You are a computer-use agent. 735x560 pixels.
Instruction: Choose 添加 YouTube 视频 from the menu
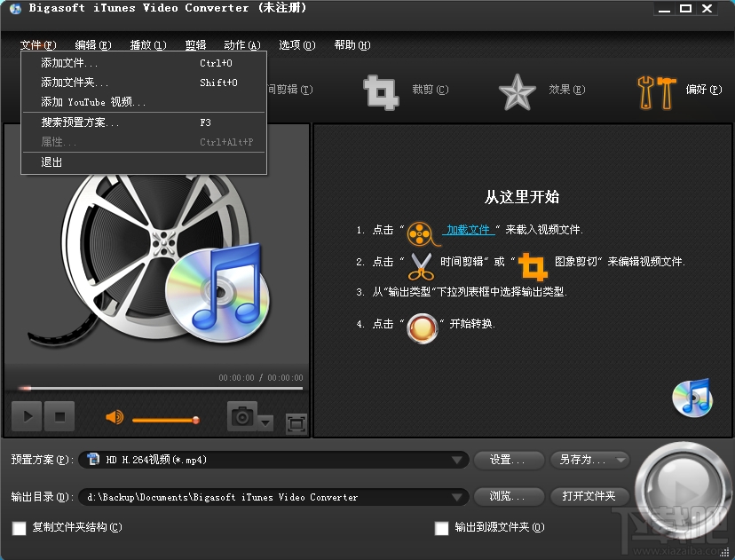96,101
